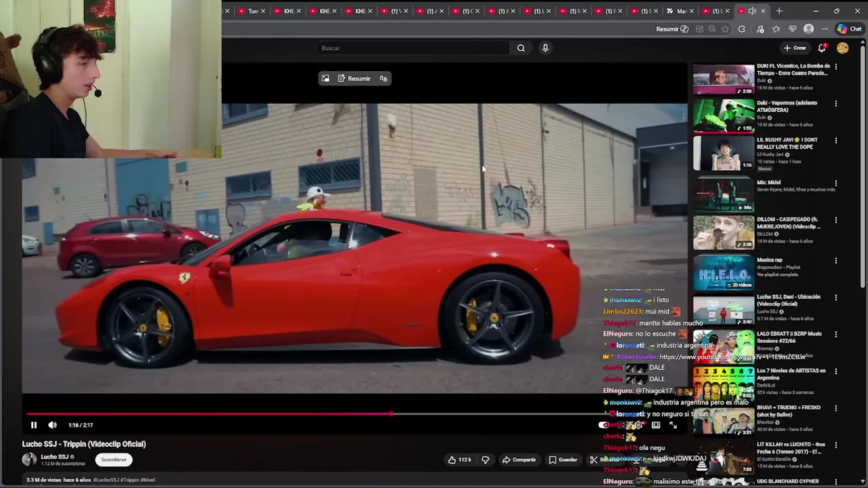Open the Musica rap playlist thumbnail

(x=724, y=272)
